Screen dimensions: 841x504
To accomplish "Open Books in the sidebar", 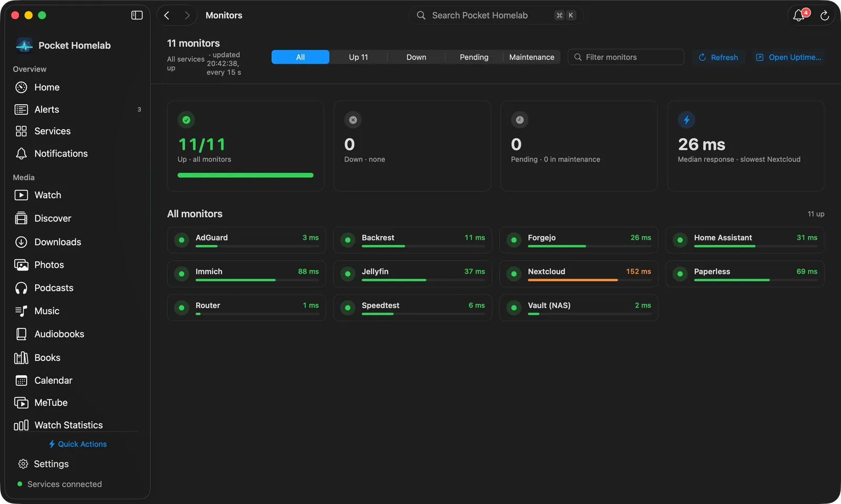I will point(78,357).
